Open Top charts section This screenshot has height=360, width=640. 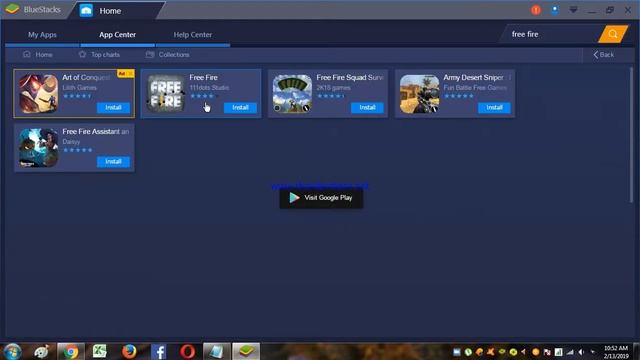pyautogui.click(x=99, y=55)
